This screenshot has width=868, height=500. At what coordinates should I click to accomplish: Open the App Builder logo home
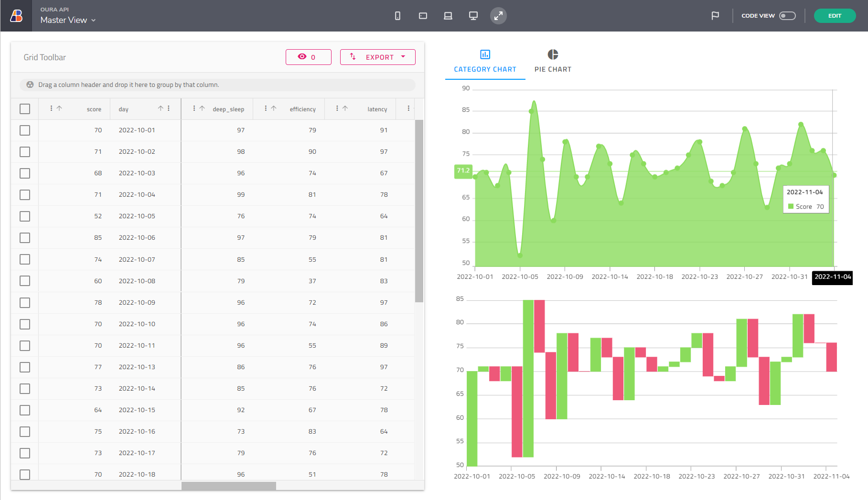tap(16, 16)
